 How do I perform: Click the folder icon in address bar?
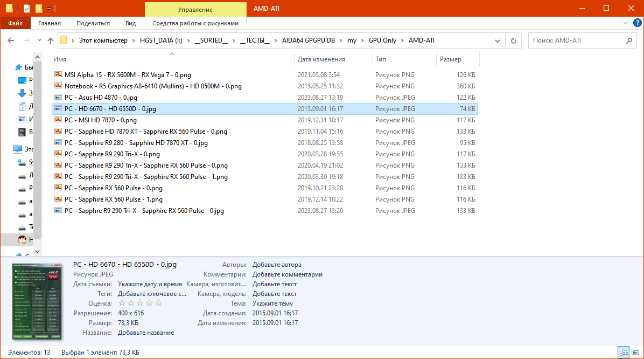tap(64, 40)
